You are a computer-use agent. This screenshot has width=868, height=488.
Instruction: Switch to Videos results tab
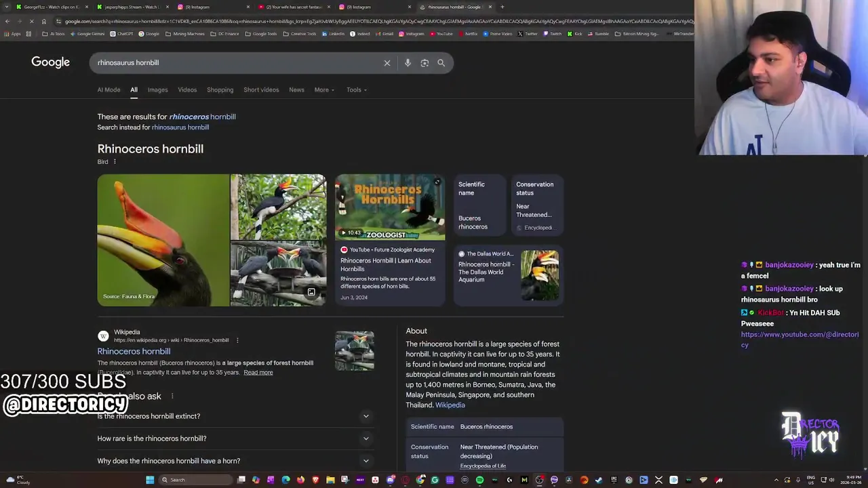(187, 90)
